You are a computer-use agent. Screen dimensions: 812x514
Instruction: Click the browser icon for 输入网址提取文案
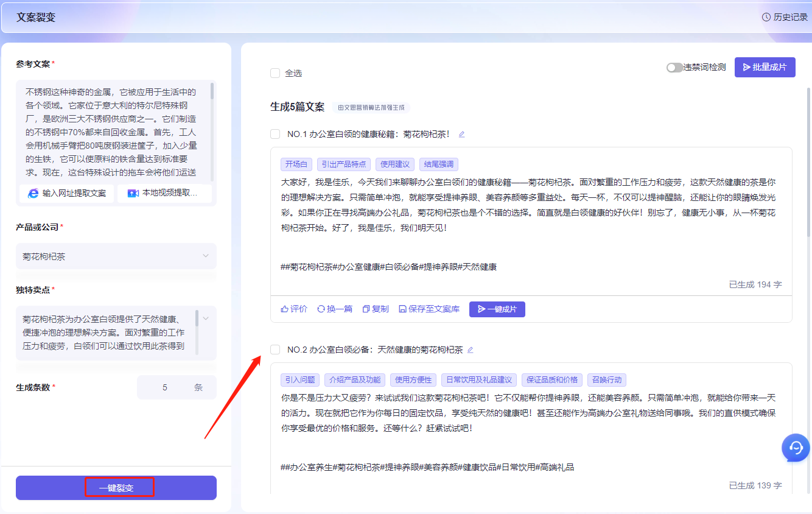33,193
